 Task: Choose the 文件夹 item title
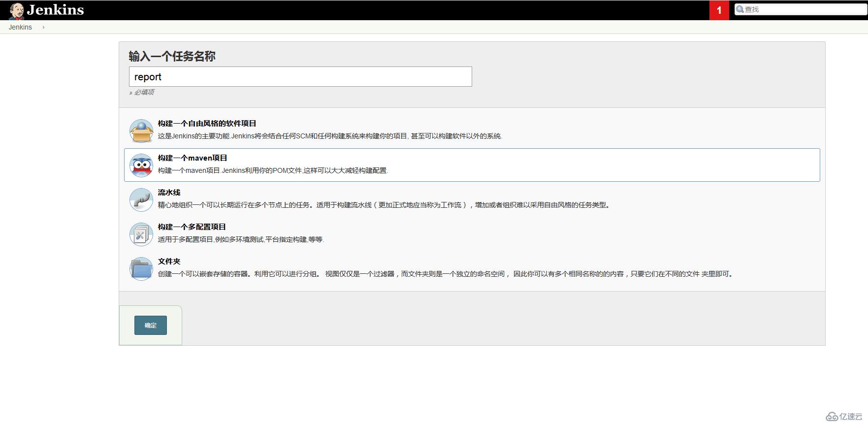pos(169,262)
